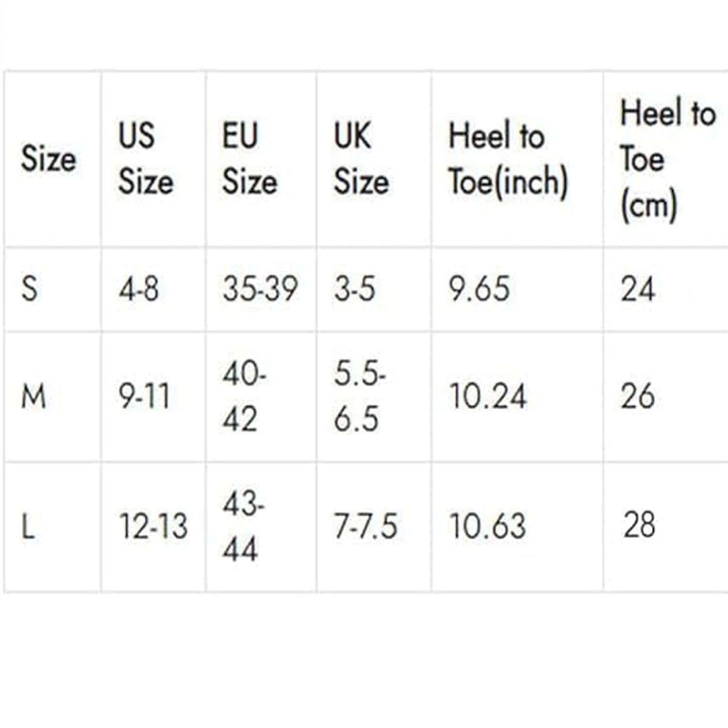Click the "Heel to Toe(inch)" header
This screenshot has height=728, width=728.
508,159
